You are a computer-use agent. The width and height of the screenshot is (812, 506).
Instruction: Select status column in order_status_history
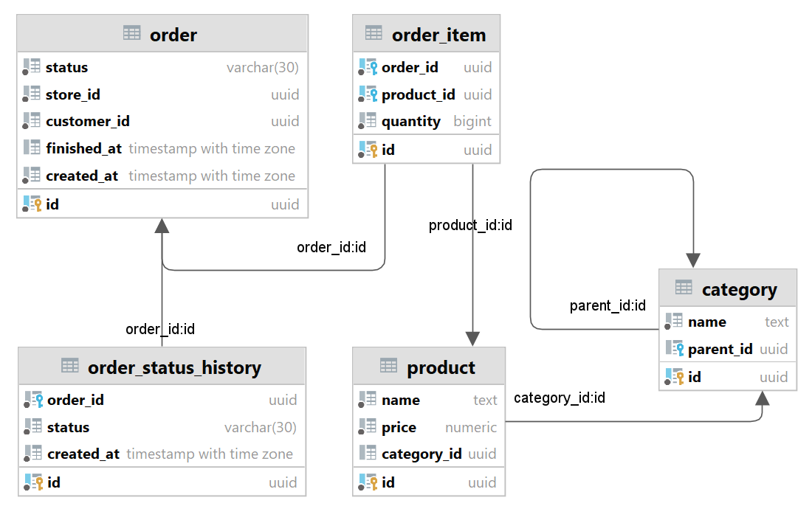pos(68,427)
